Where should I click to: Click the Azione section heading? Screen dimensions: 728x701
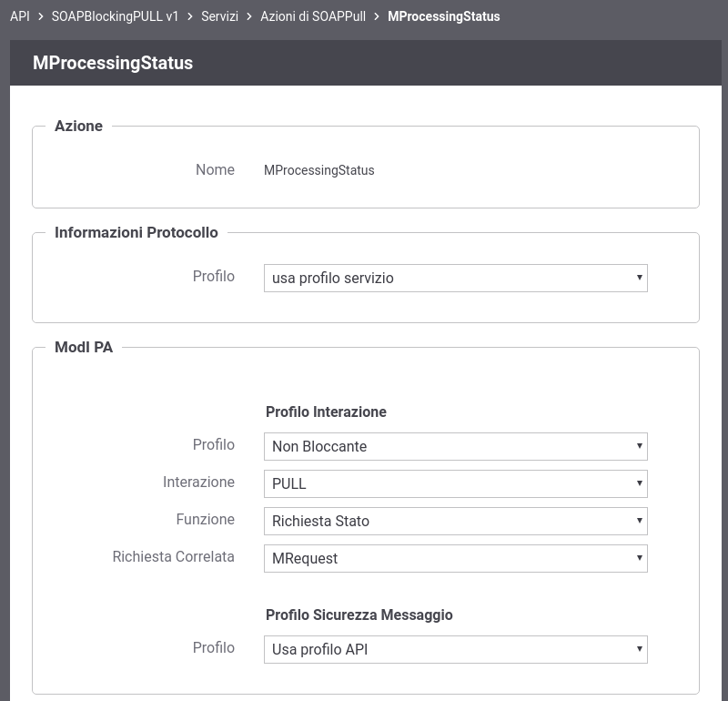pyautogui.click(x=78, y=126)
